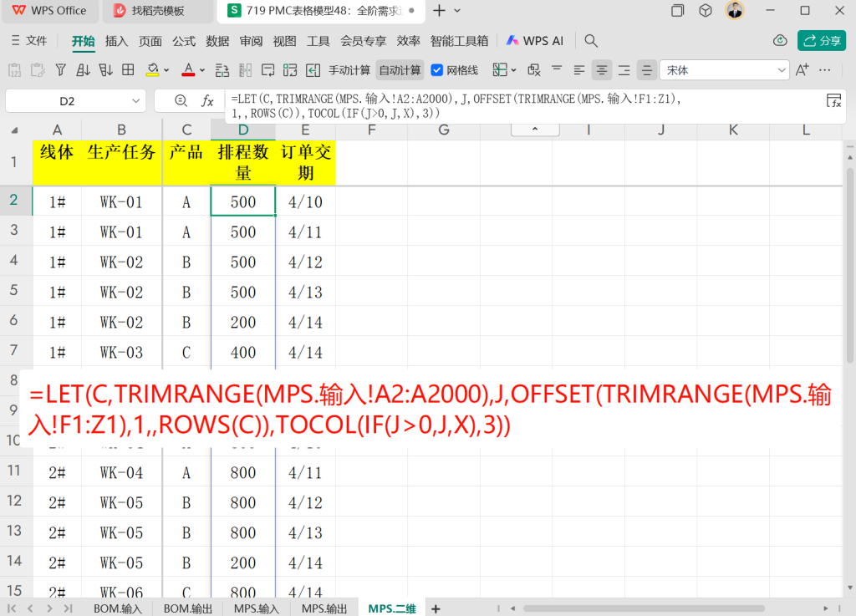Click the clear-cells icon with X
The width and height of the screenshot is (856, 616).
coord(534,70)
